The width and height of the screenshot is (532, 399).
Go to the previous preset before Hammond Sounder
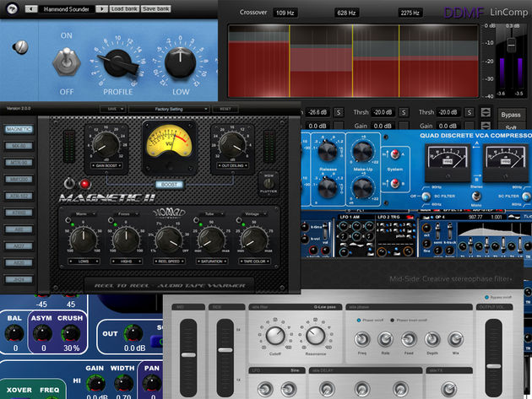31,8
